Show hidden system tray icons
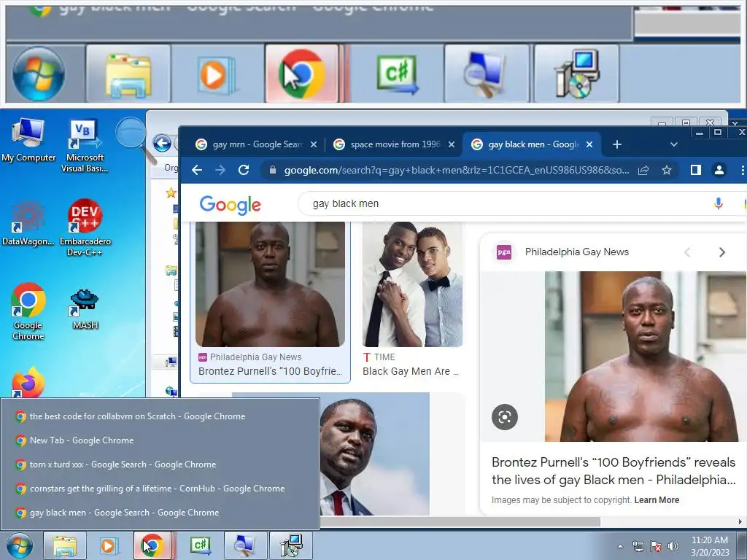Screen dimensions: 747x560 (620, 546)
